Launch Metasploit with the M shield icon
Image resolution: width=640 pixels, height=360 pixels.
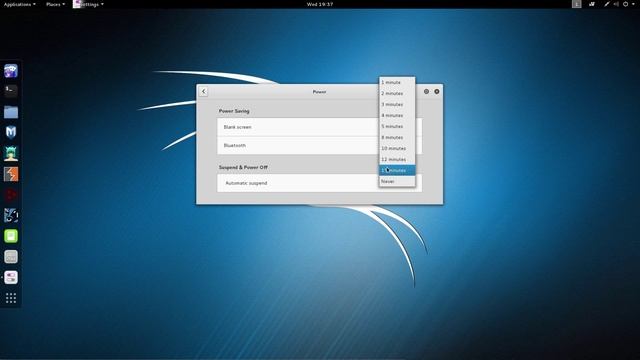point(11,132)
